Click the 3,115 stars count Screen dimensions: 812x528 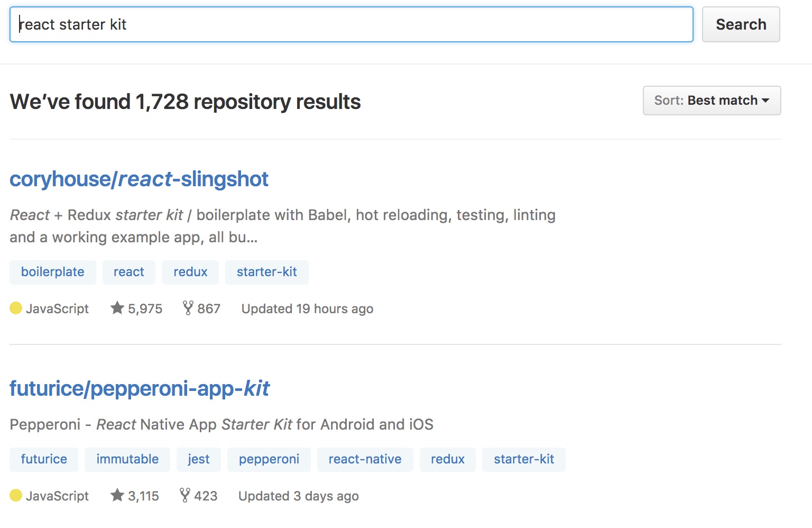(x=144, y=496)
